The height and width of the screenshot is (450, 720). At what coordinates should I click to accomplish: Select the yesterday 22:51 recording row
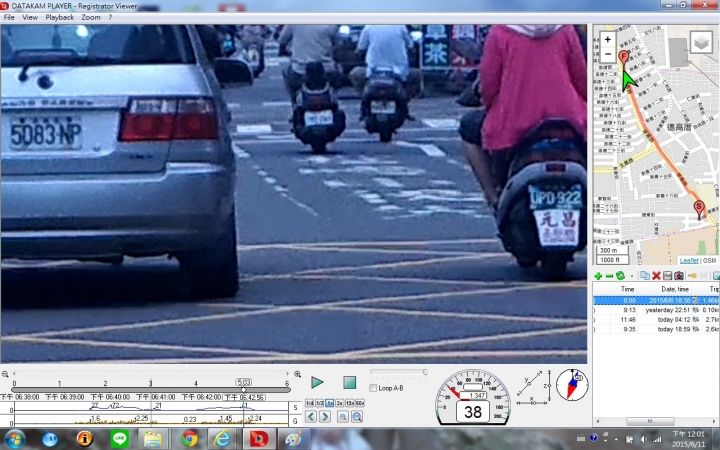point(656,310)
